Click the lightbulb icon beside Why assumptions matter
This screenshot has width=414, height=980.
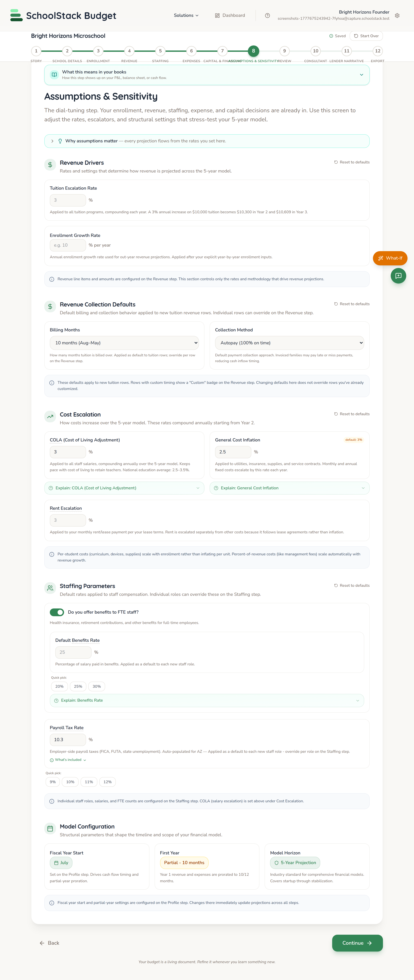pyautogui.click(x=60, y=141)
